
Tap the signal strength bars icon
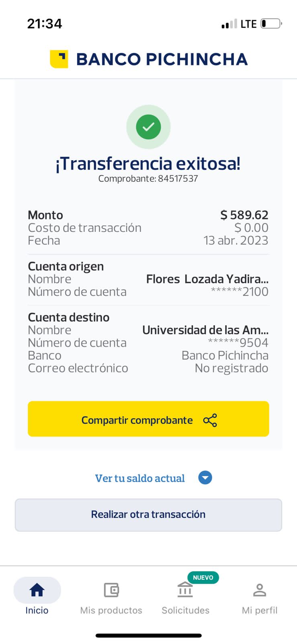point(229,25)
